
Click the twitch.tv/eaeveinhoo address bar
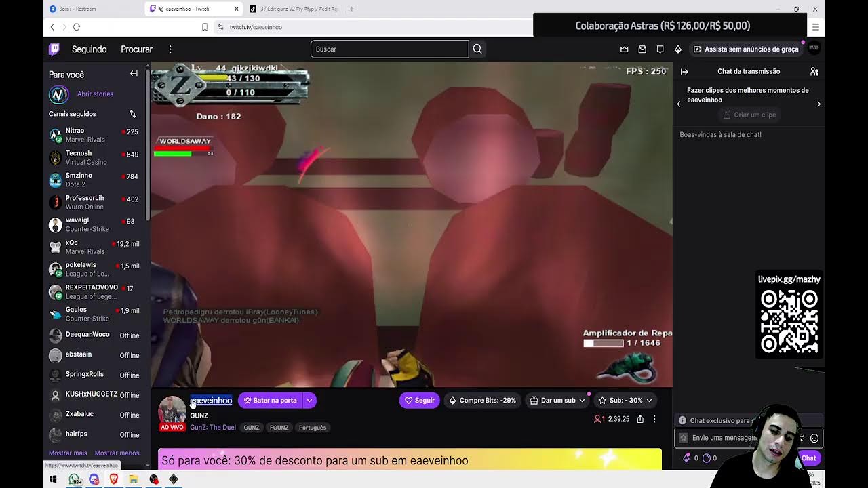tap(373, 27)
